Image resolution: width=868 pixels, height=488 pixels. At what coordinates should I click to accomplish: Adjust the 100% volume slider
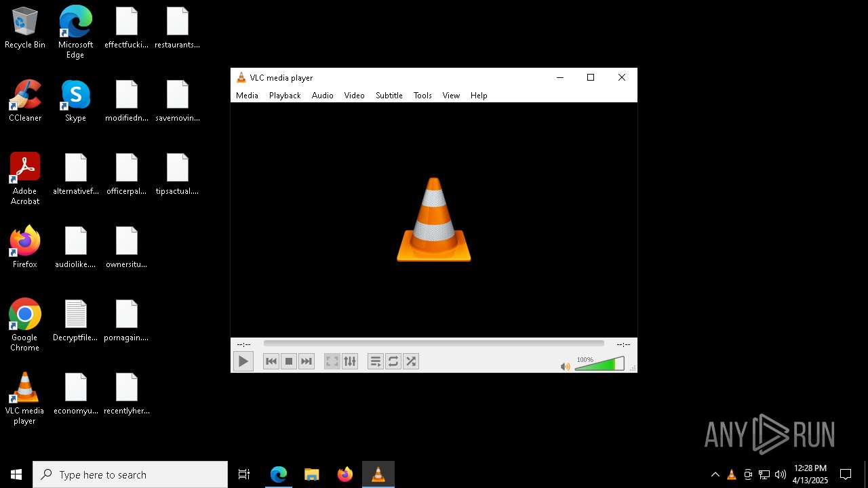pyautogui.click(x=599, y=364)
